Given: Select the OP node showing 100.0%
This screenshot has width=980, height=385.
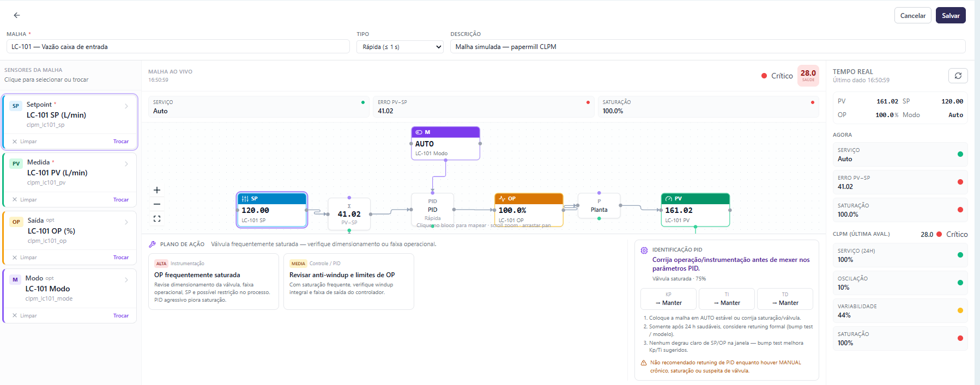Looking at the screenshot, I should (529, 210).
